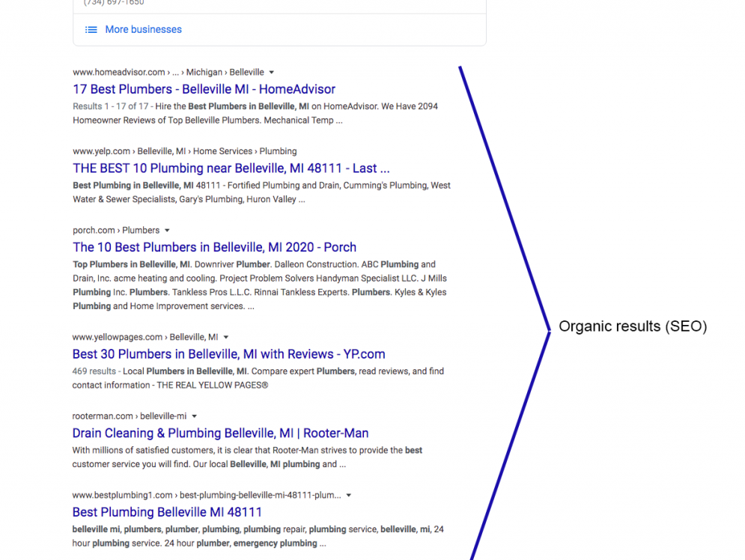Open The 10 Best Plumbers Porch result
This screenshot has width=745, height=560.
(214, 247)
